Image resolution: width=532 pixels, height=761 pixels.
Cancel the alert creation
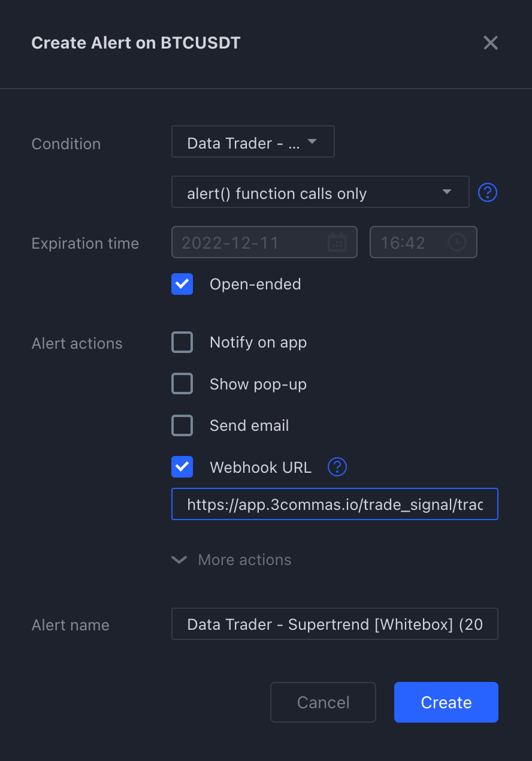(323, 702)
